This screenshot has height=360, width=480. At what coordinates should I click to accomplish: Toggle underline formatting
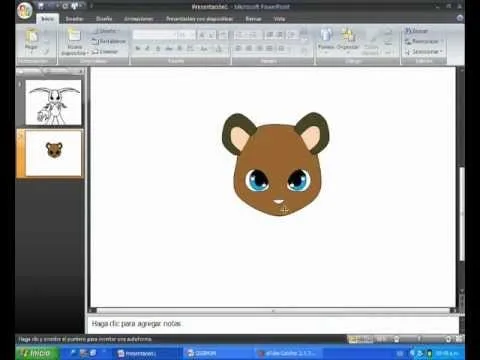158,49
